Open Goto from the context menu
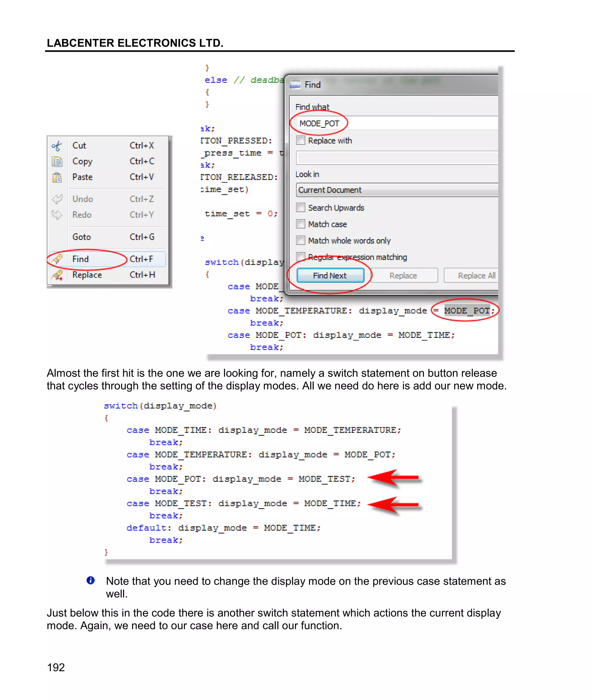 tap(108, 237)
